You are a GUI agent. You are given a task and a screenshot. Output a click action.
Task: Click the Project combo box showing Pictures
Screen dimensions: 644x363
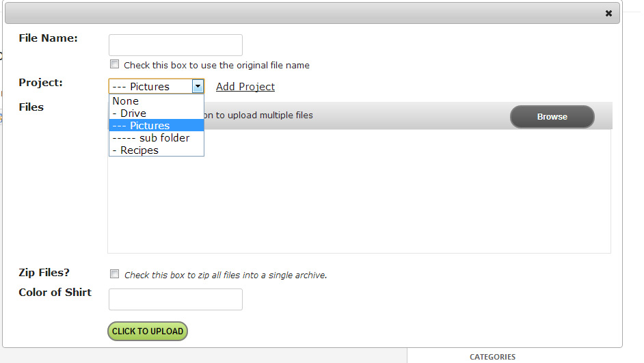pyautogui.click(x=156, y=86)
